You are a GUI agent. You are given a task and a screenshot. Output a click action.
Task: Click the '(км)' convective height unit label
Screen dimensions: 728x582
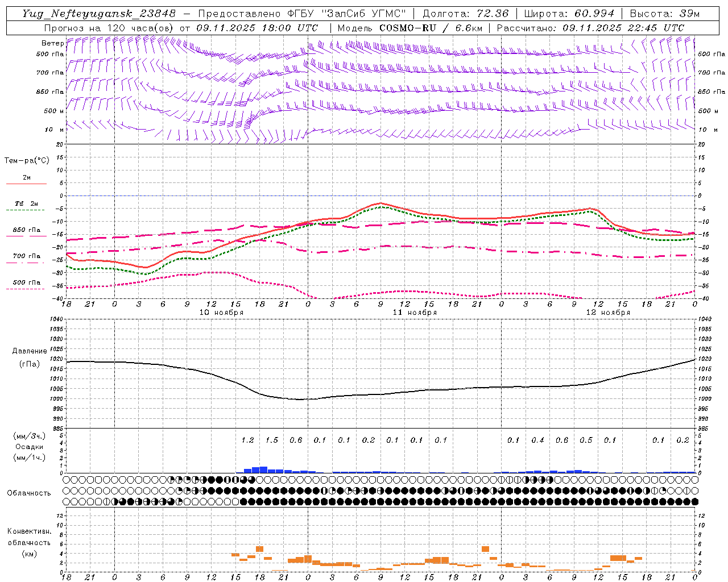29,554
